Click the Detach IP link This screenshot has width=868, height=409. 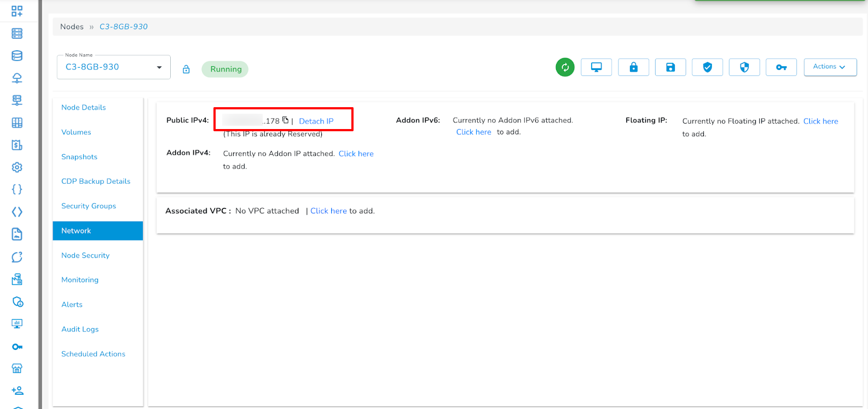(316, 121)
